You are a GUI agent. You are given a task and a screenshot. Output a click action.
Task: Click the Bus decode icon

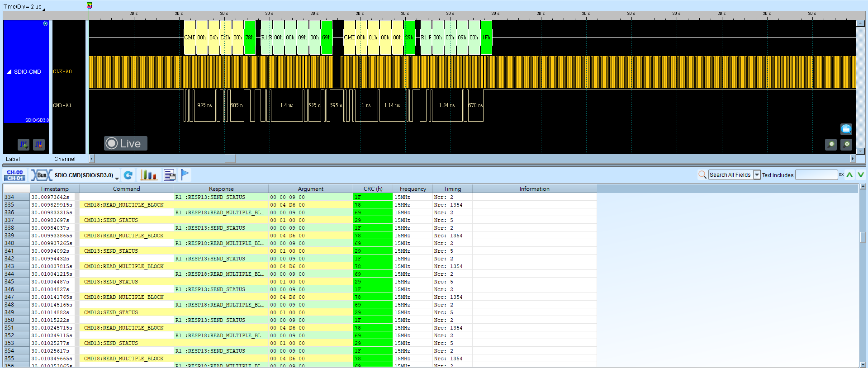coord(41,175)
